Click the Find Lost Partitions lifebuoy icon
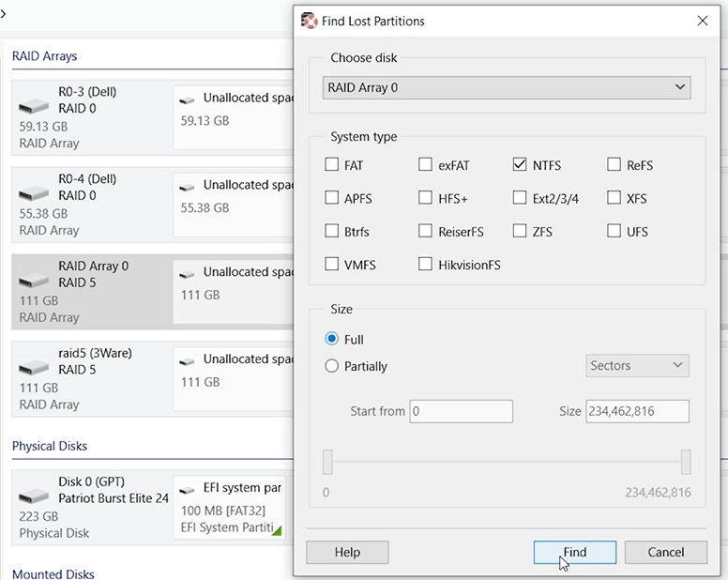 (309, 21)
